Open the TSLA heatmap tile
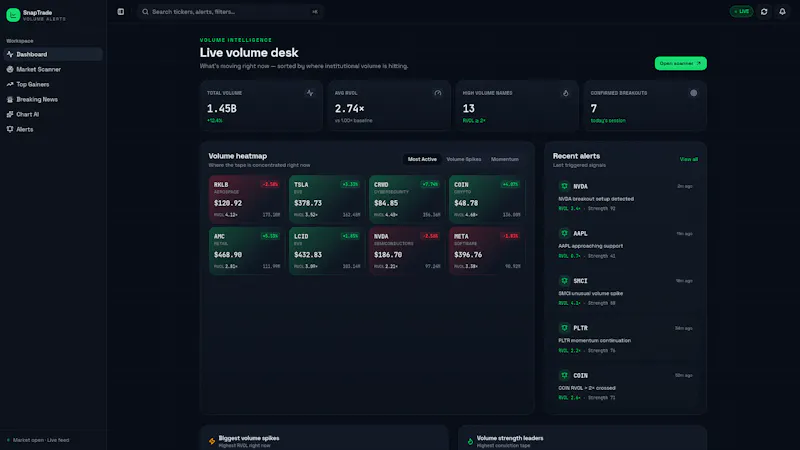800x450 pixels. coord(327,199)
